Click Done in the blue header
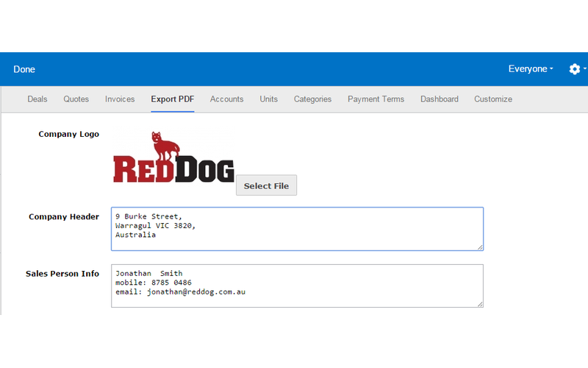Viewport: 588px width, 368px height. [x=24, y=69]
